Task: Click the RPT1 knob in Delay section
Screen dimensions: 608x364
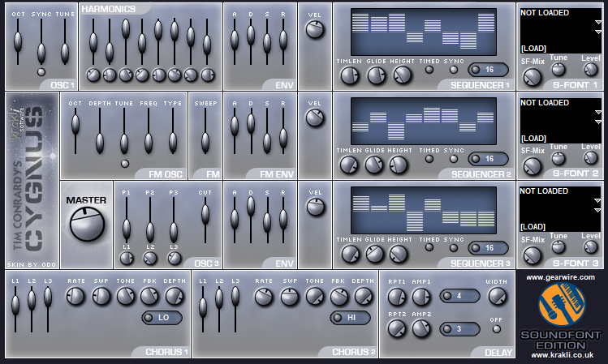Action: point(396,298)
